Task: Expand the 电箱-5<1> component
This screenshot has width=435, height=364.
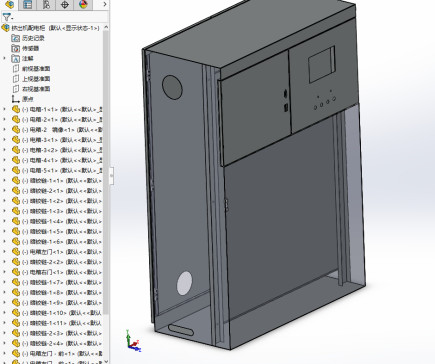Action: tap(4, 170)
